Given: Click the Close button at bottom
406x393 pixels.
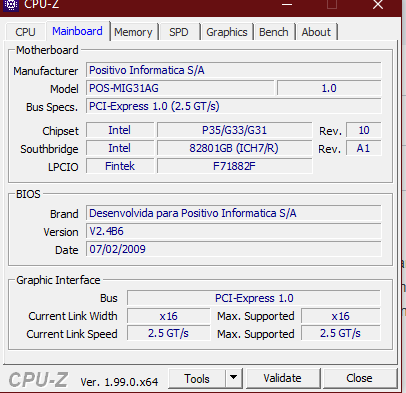Looking at the screenshot, I should pos(359,378).
